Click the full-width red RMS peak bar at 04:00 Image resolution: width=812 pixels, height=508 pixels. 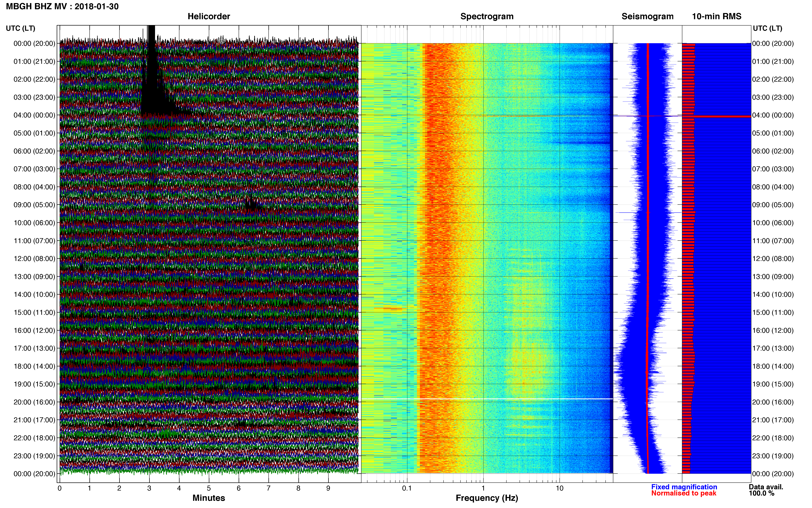pyautogui.click(x=716, y=116)
